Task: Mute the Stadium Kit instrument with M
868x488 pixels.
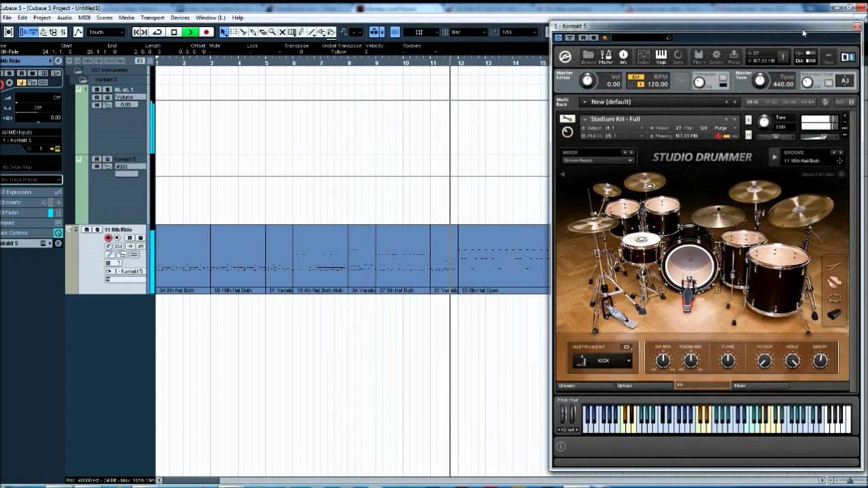Action: (749, 135)
